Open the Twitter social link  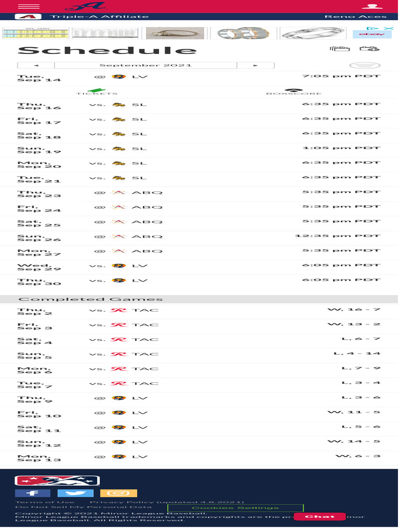click(x=75, y=493)
